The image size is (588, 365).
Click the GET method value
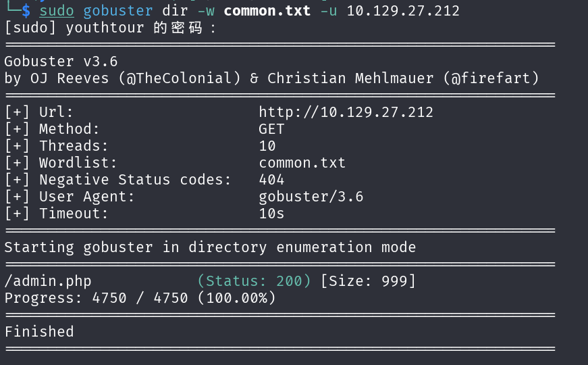[271, 129]
